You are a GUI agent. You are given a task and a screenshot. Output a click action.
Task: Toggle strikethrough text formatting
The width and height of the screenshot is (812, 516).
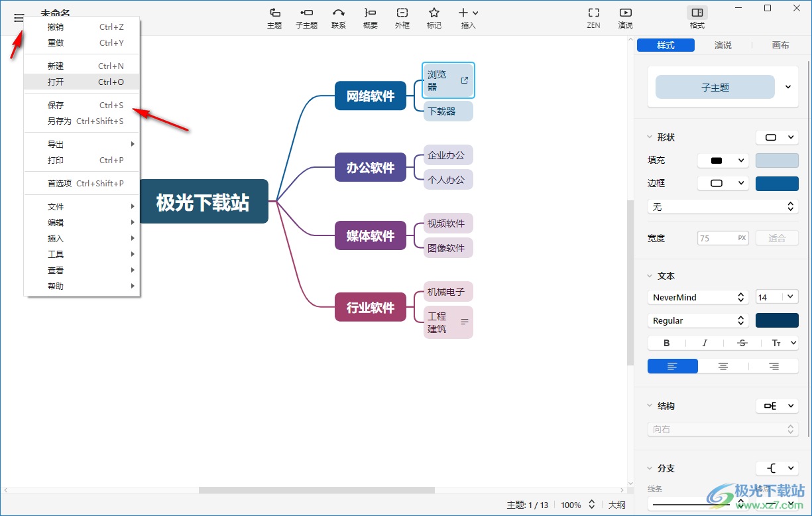(742, 343)
